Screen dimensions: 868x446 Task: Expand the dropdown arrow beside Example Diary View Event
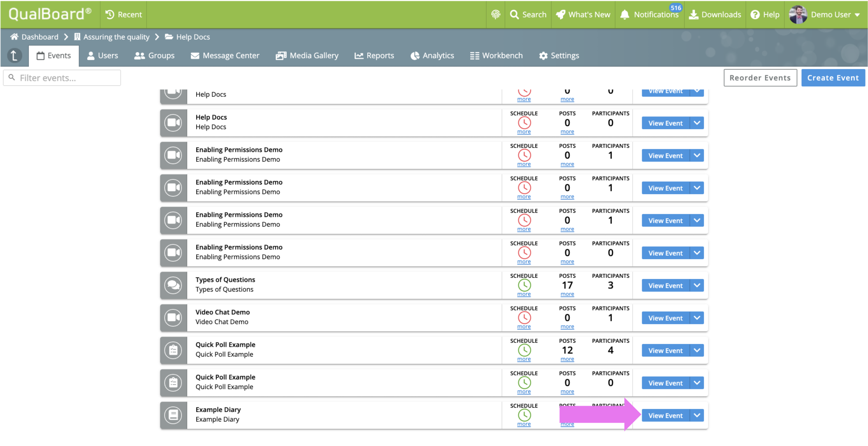point(697,415)
